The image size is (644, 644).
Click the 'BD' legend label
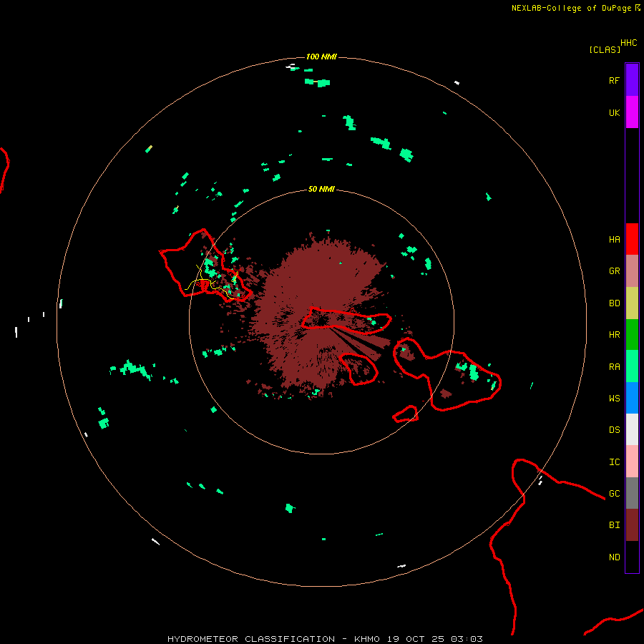pos(614,303)
